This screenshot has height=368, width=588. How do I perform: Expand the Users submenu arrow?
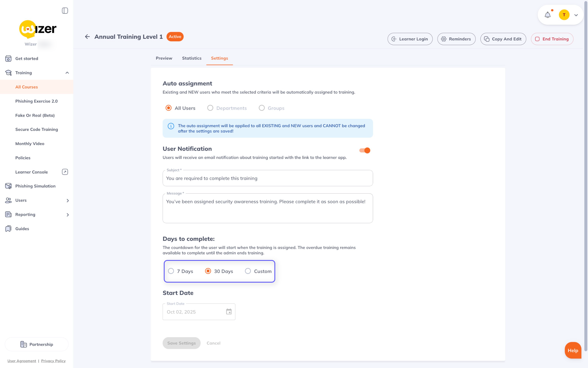pos(68,201)
